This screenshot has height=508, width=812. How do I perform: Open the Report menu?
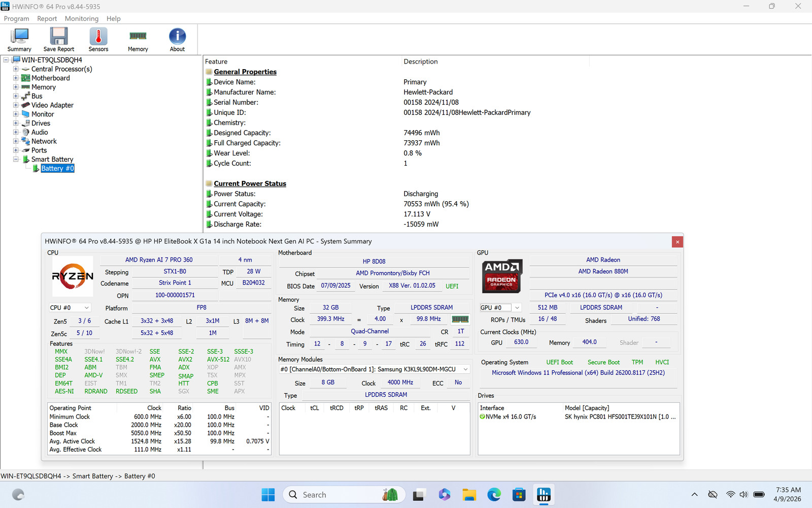pos(47,19)
